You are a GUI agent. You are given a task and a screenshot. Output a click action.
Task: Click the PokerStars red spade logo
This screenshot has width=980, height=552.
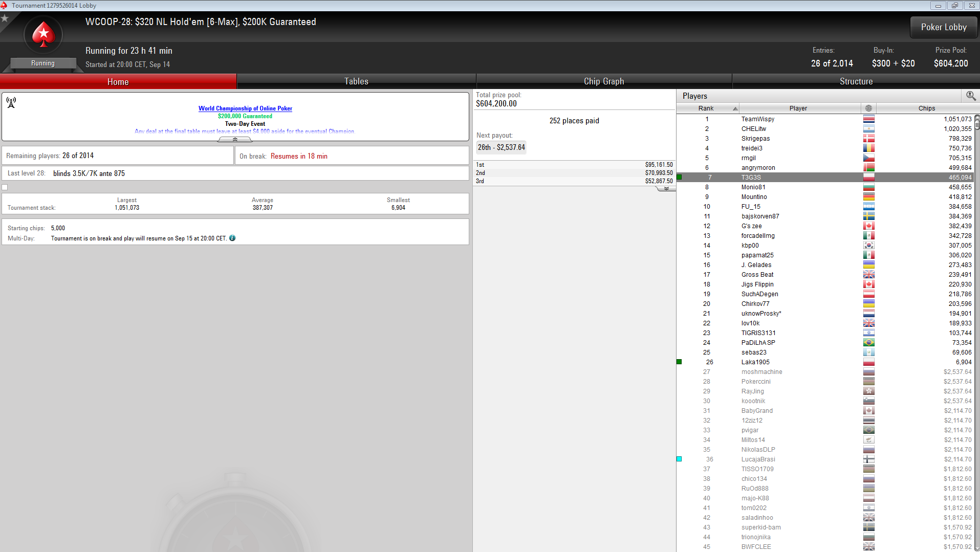click(43, 35)
